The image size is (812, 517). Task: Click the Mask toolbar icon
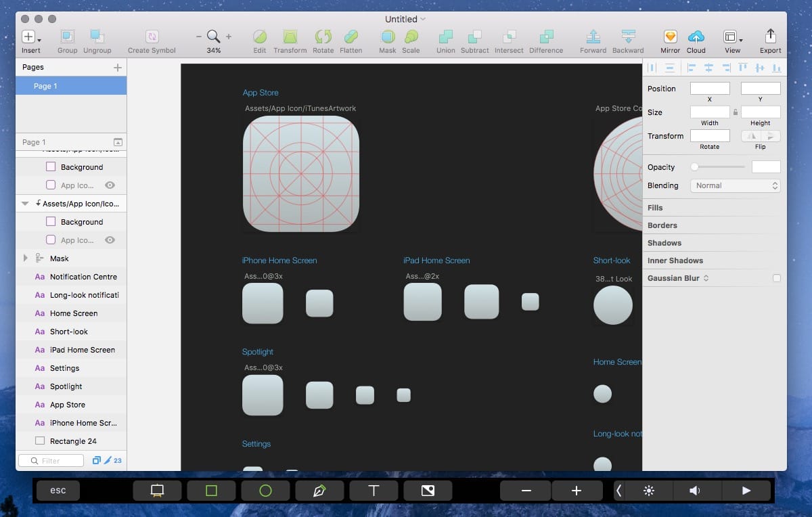(388, 37)
